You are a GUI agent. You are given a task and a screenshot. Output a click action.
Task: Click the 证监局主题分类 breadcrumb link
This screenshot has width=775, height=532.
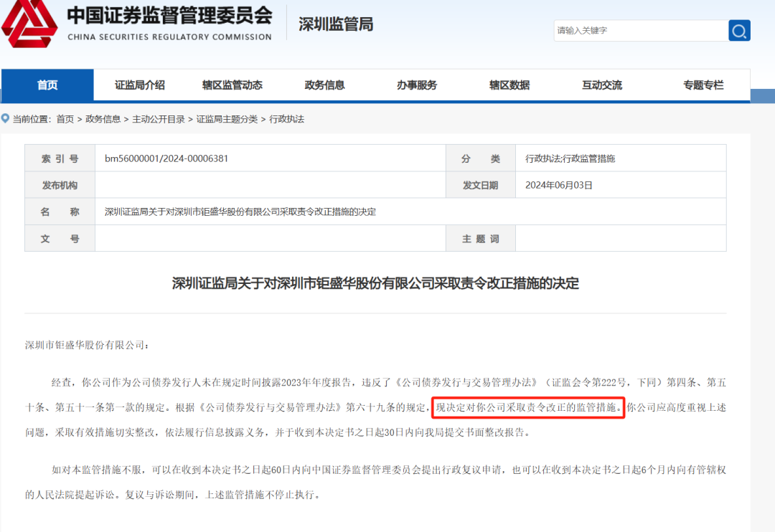pos(227,119)
